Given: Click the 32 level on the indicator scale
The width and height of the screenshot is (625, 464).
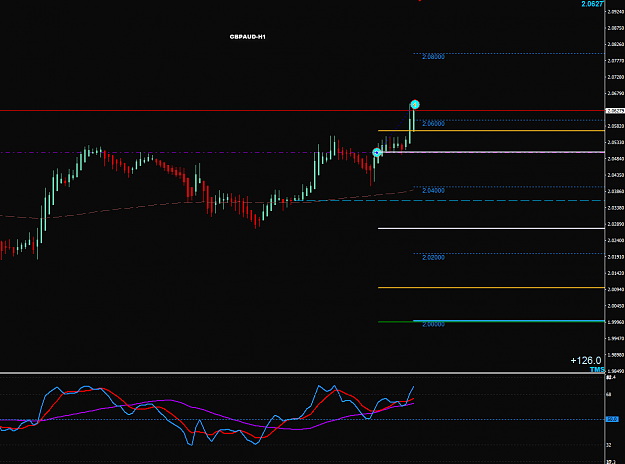Looking at the screenshot, I should (609, 444).
